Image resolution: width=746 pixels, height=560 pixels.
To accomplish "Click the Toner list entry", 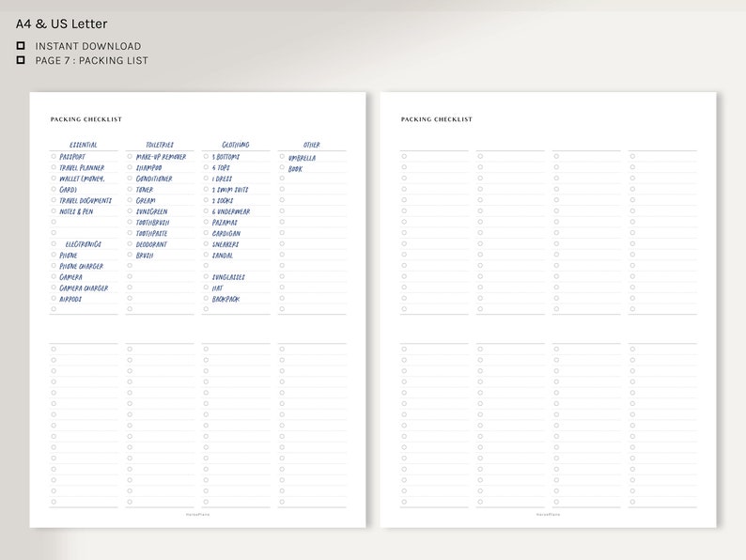I will click(144, 190).
